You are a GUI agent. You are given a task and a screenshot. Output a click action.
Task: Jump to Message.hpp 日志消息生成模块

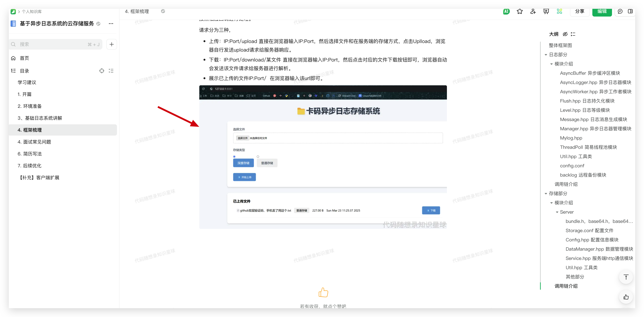tap(593, 119)
